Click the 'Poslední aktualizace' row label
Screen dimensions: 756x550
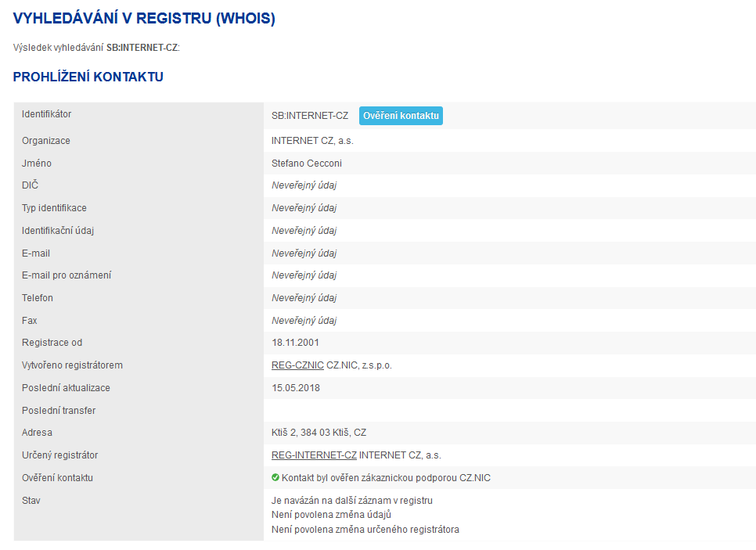(x=66, y=388)
